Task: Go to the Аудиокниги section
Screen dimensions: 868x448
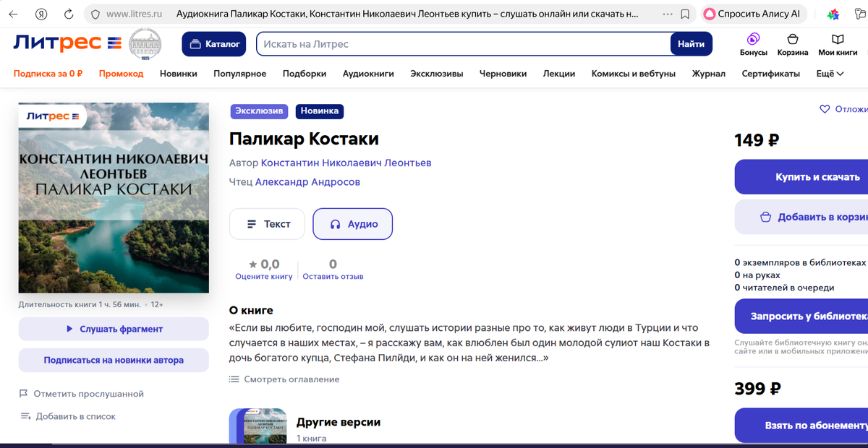Action: pyautogui.click(x=368, y=73)
